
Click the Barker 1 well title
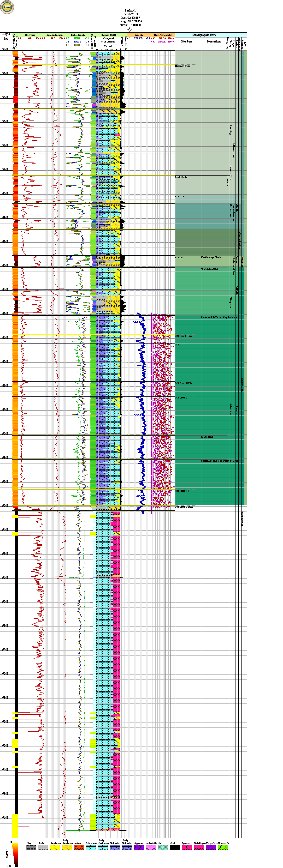pos(130,11)
